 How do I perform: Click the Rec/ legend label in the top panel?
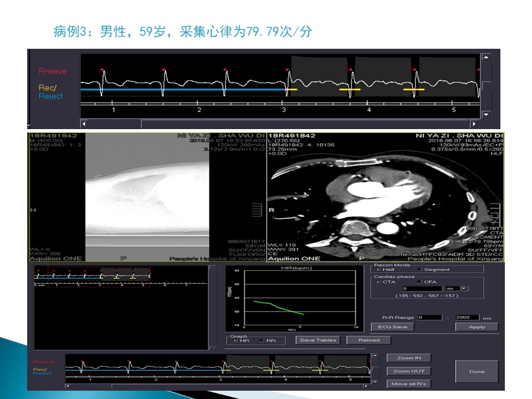(x=48, y=88)
